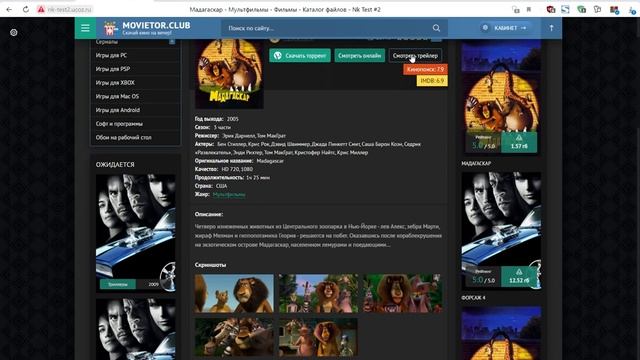The height and width of the screenshot is (360, 640).
Task: Click the multicolor extension icon with a blue badge
Action: click(614, 9)
